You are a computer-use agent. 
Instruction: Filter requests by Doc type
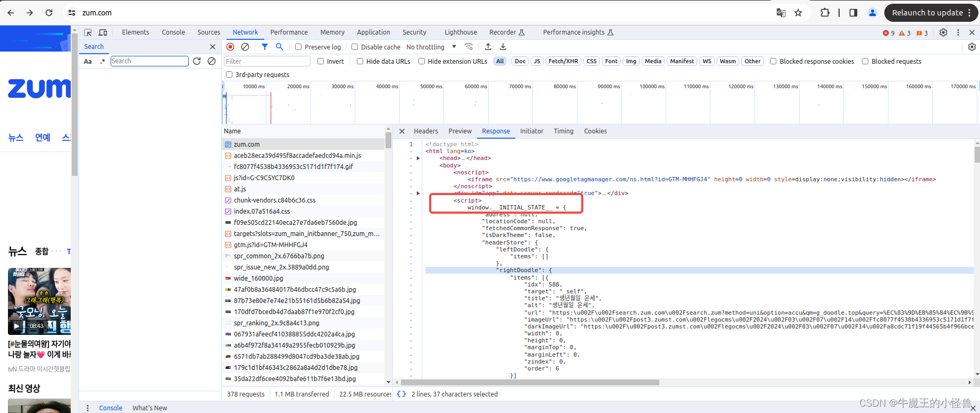[520, 61]
